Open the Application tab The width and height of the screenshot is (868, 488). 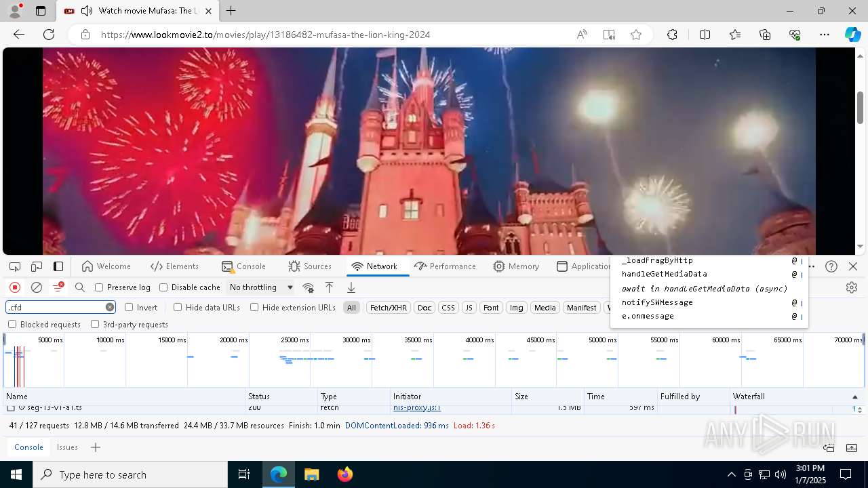click(x=583, y=266)
